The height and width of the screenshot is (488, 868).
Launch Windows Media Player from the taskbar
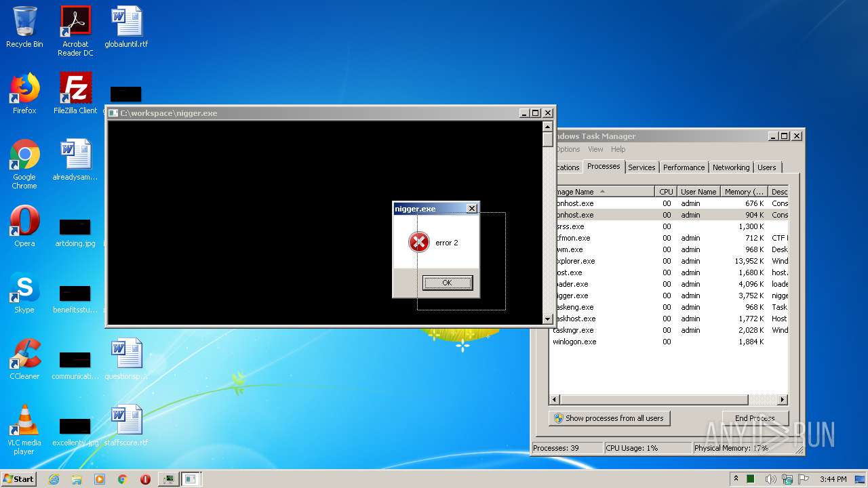(100, 479)
